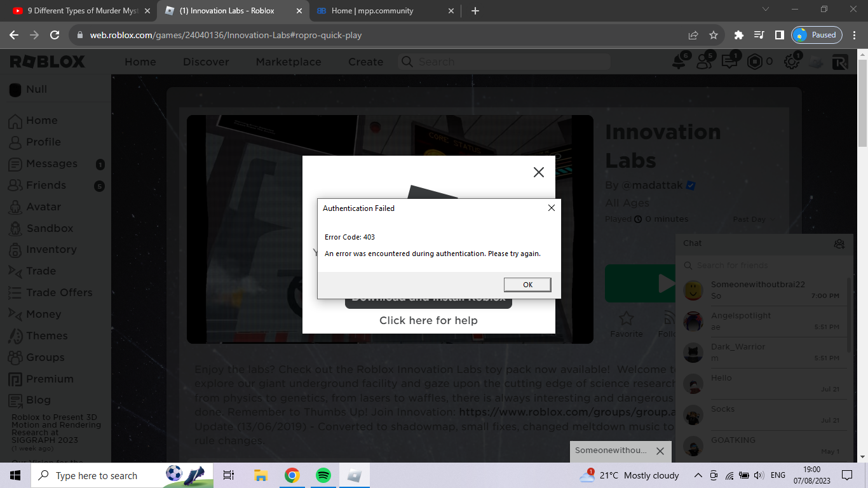The height and width of the screenshot is (488, 868).
Task: Open the Click here for help link
Action: tap(428, 320)
